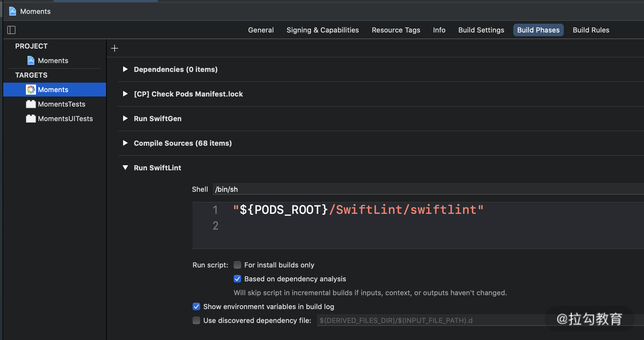Open the Resource Tags tab
644x340 pixels.
pos(396,30)
